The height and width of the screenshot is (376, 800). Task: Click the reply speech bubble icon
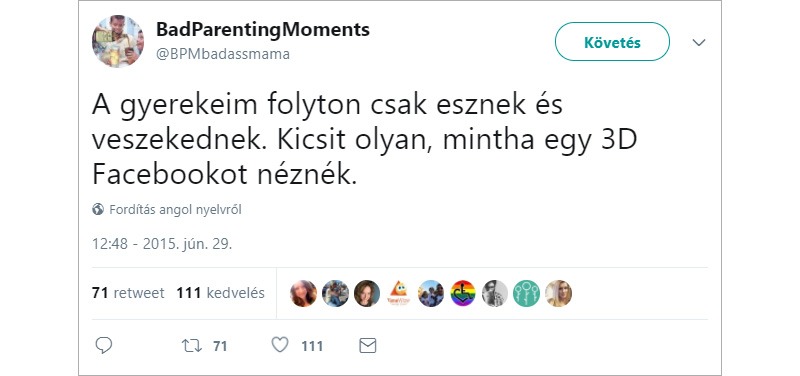click(104, 345)
